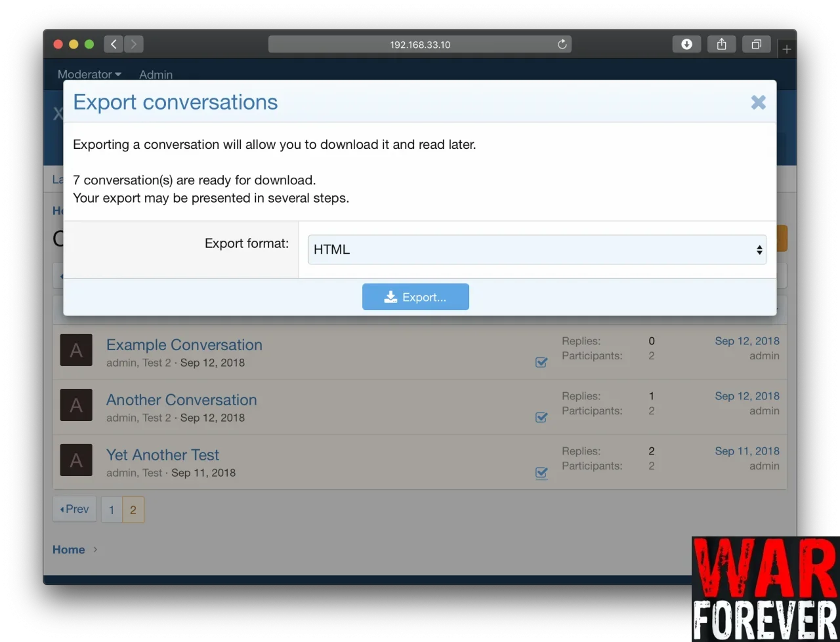Image resolution: width=840 pixels, height=642 pixels.
Task: Toggle checkbox for Another Conversation
Action: pyautogui.click(x=541, y=417)
